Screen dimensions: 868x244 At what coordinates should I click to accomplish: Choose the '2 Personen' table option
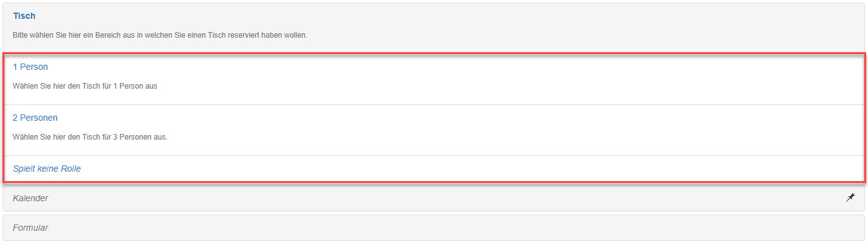(x=35, y=118)
